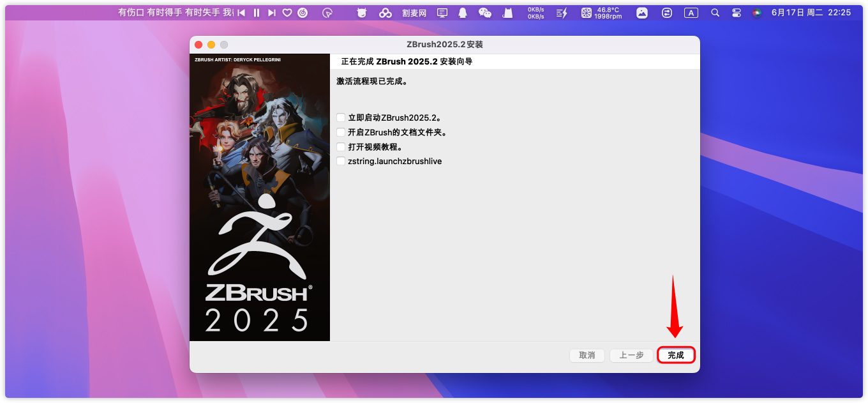This screenshot has height=403, width=868.
Task: Click the ZBrush 2025 artwork banner image
Action: coord(260,197)
